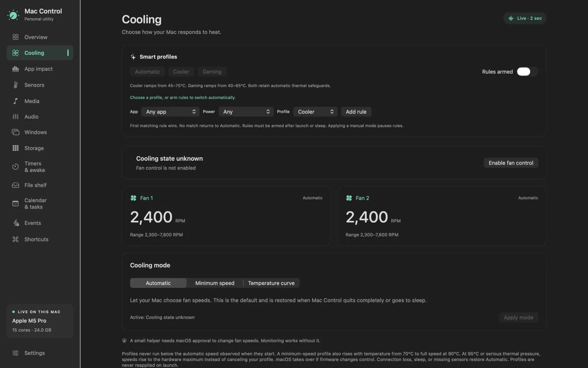The width and height of the screenshot is (588, 368).
Task: Click the Smart profiles sparkle icon
Action: pyautogui.click(x=133, y=57)
